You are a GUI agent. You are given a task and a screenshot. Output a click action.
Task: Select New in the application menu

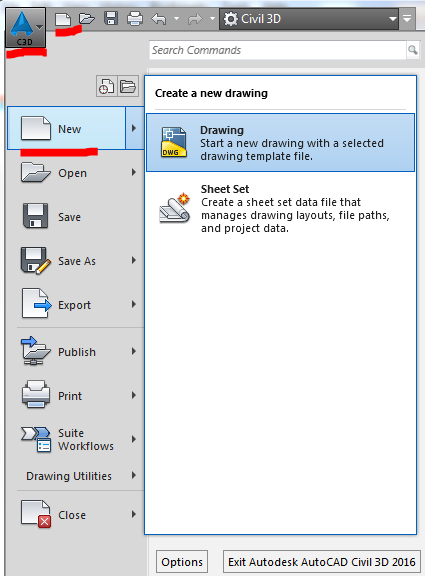[66, 128]
